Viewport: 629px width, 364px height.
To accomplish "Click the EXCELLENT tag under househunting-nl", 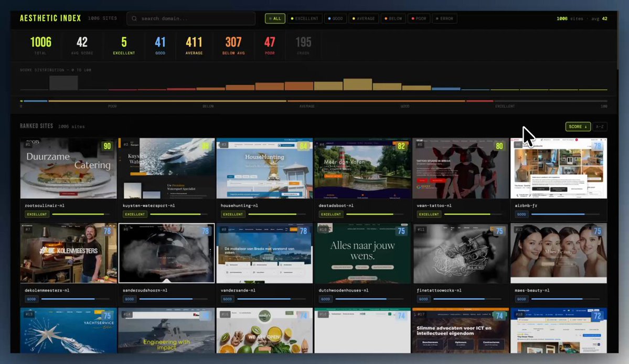I will point(232,215).
